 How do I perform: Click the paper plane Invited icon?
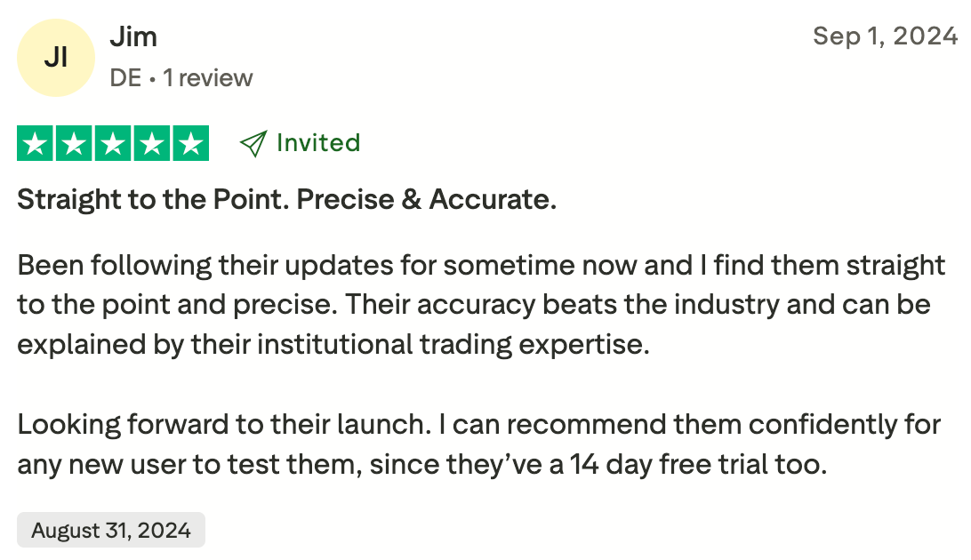click(x=253, y=144)
